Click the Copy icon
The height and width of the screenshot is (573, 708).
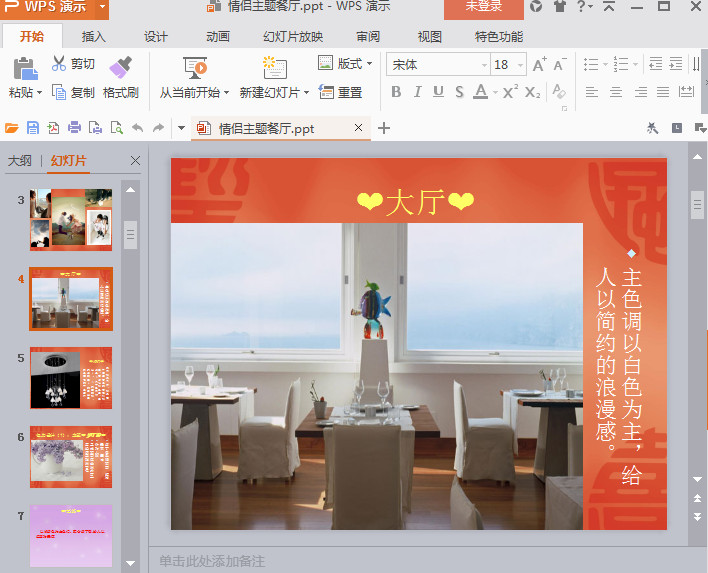click(59, 92)
